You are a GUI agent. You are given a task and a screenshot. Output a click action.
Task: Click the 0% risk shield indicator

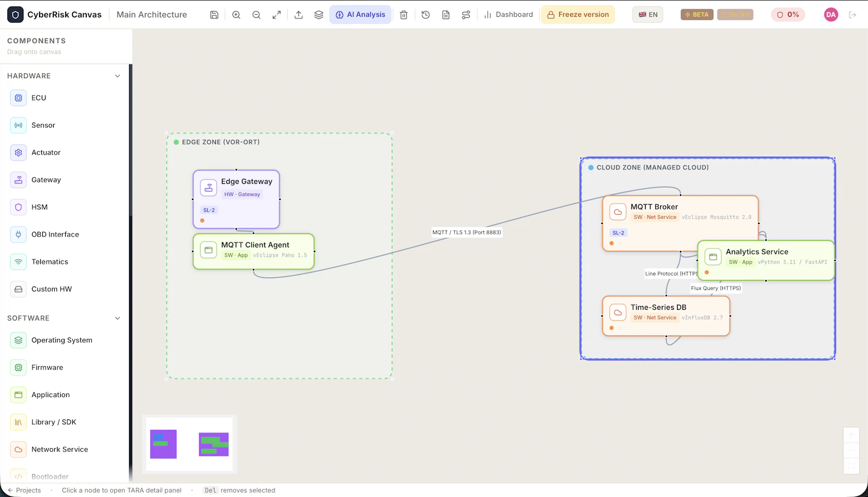[788, 15]
